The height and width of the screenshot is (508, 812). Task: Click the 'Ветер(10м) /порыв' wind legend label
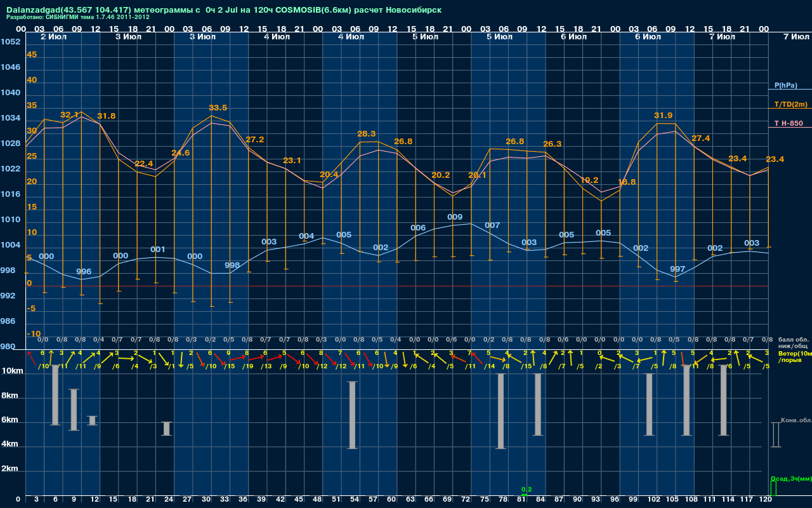coord(795,357)
